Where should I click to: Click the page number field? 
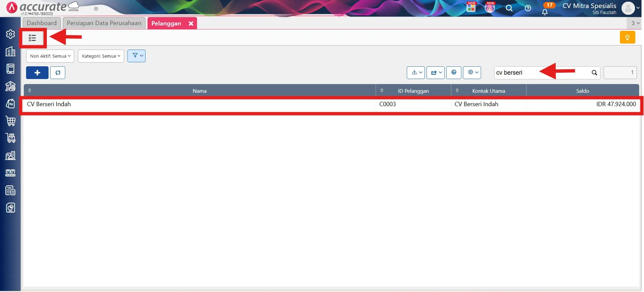620,73
